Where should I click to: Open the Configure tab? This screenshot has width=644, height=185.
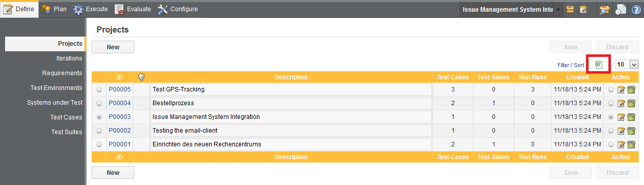click(178, 9)
